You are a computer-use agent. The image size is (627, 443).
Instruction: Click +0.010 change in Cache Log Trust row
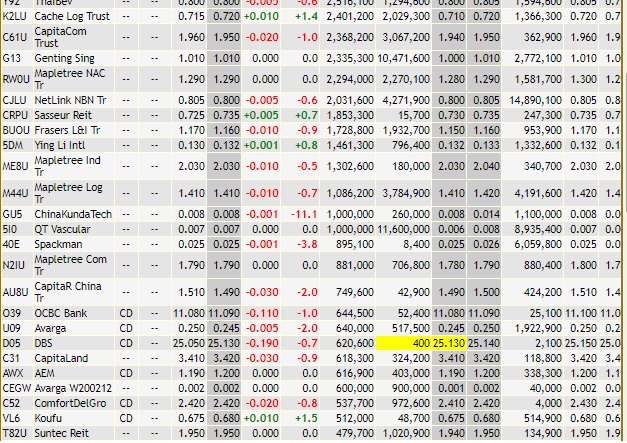tap(261, 16)
